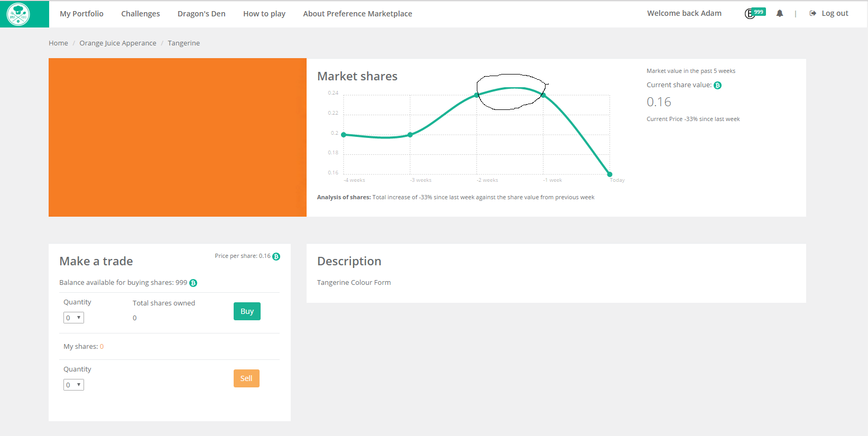868x436 pixels.
Task: Navigate to Orange Juice Apperance breadcrumb
Action: 118,43
